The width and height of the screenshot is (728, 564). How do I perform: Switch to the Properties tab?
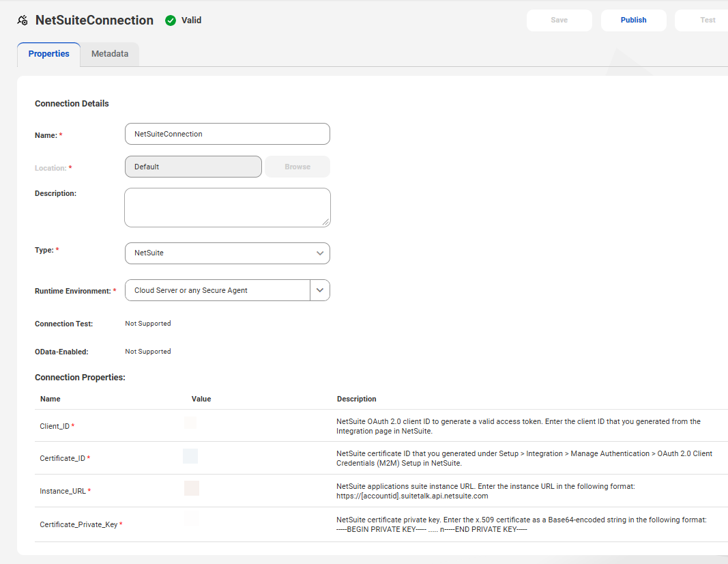point(48,54)
